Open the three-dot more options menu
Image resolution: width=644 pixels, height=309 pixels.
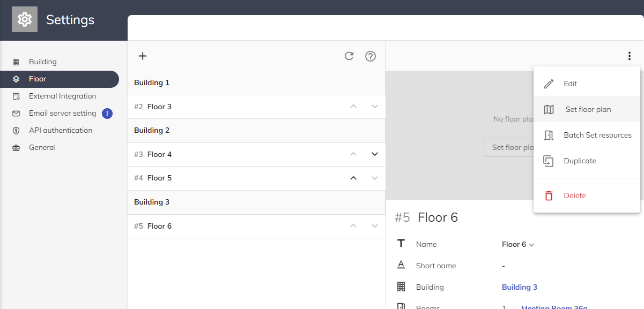click(x=629, y=56)
